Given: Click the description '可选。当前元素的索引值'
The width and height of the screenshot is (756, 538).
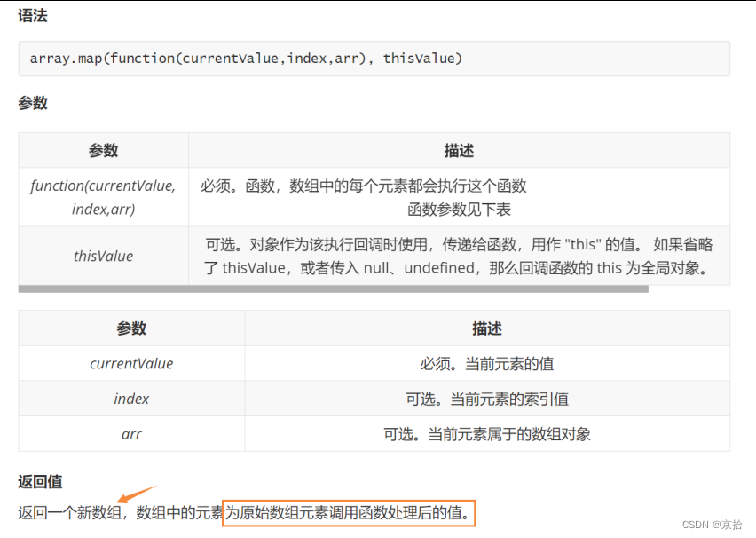Looking at the screenshot, I should click(487, 399).
